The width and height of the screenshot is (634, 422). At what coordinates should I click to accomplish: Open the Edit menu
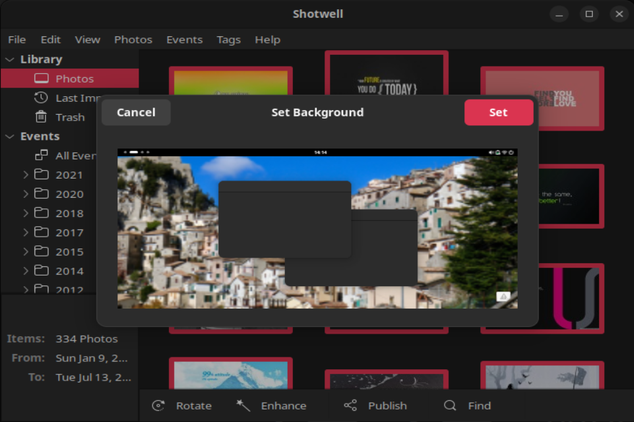pos(51,40)
